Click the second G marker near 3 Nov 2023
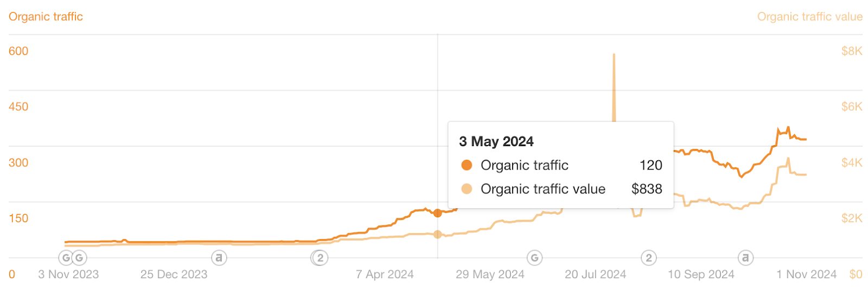 (x=79, y=258)
